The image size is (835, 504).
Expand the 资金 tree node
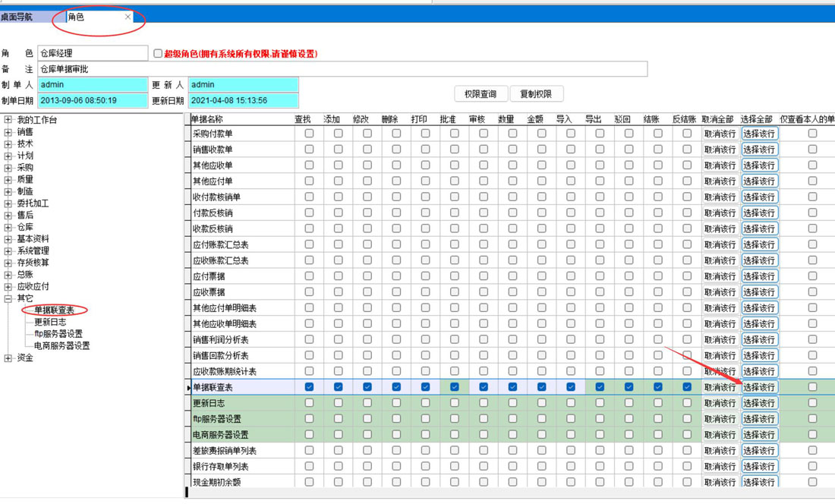coord(8,358)
